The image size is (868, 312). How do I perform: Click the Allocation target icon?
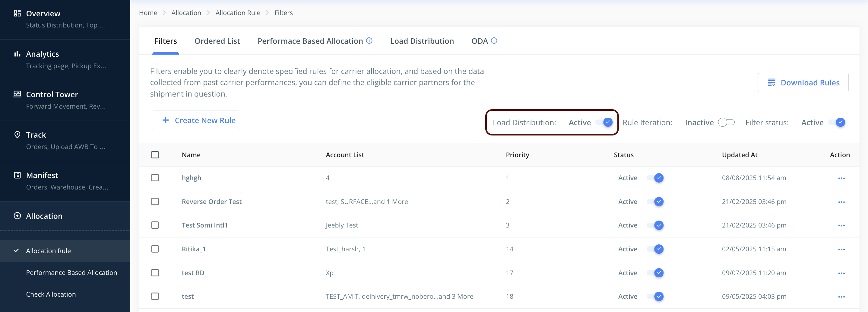coord(17,216)
